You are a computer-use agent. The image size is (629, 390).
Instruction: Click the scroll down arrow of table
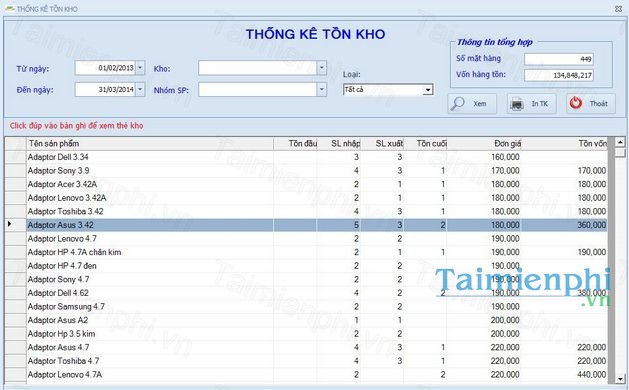click(620, 378)
